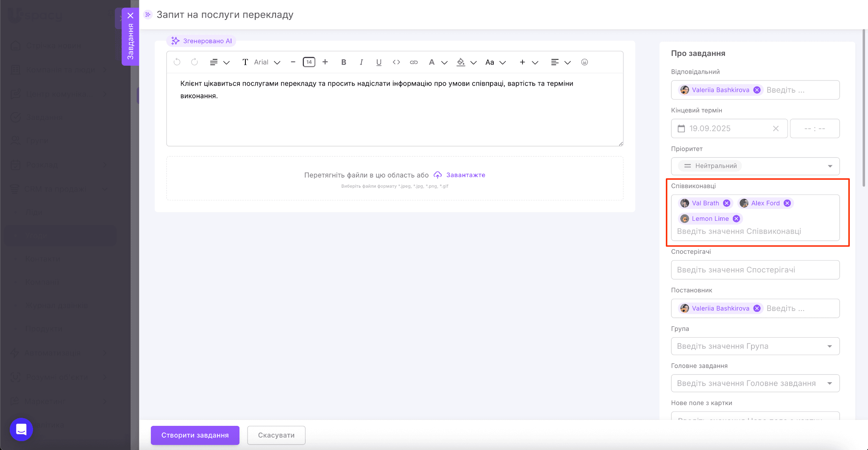This screenshot has width=868, height=450.
Task: Click the Спостерігачі input field
Action: pos(755,270)
